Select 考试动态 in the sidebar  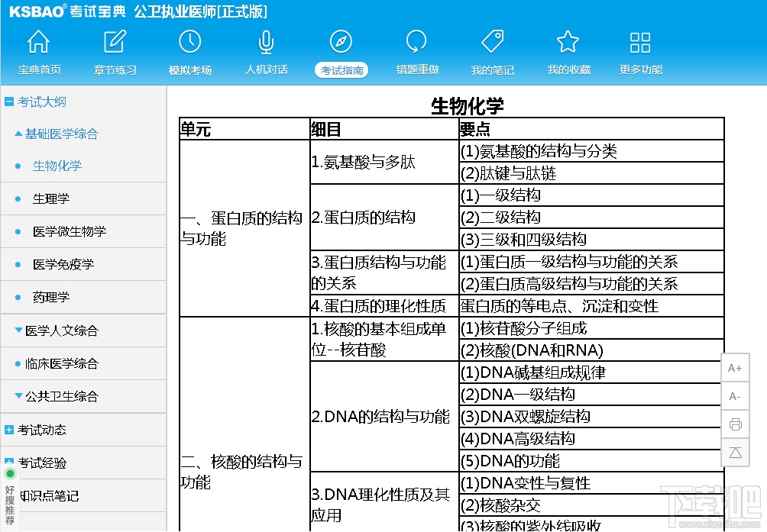[x=41, y=430]
